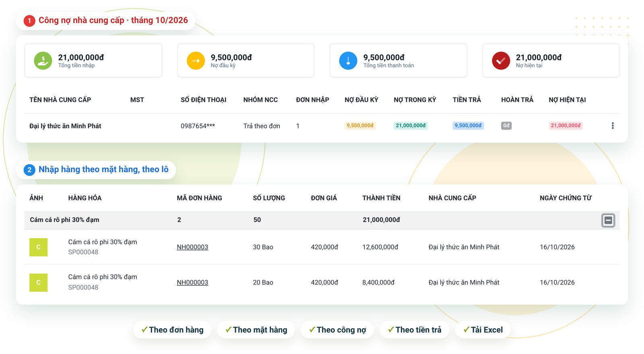
Task: Select the Theo mặt hàng chip
Action: pyautogui.click(x=256, y=330)
